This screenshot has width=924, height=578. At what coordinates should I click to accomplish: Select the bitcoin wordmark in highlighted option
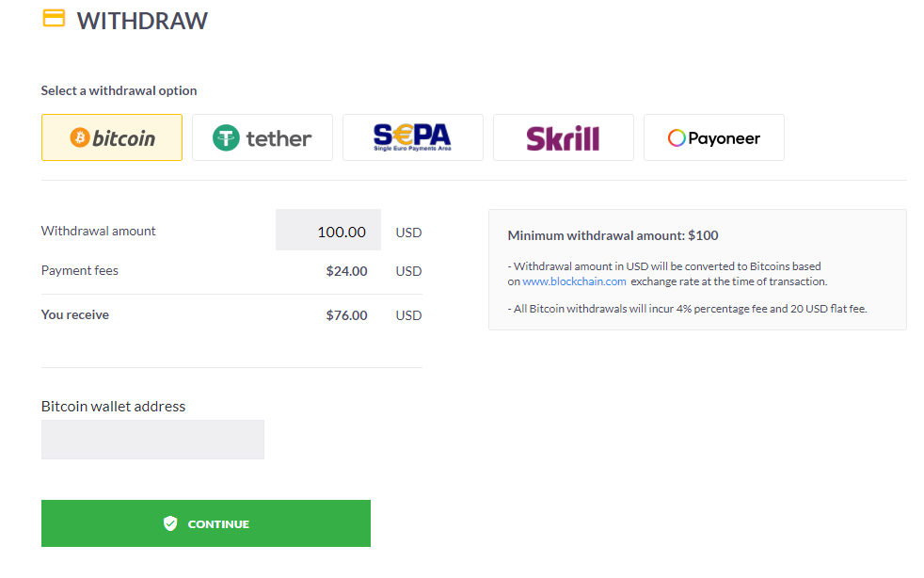(x=124, y=138)
